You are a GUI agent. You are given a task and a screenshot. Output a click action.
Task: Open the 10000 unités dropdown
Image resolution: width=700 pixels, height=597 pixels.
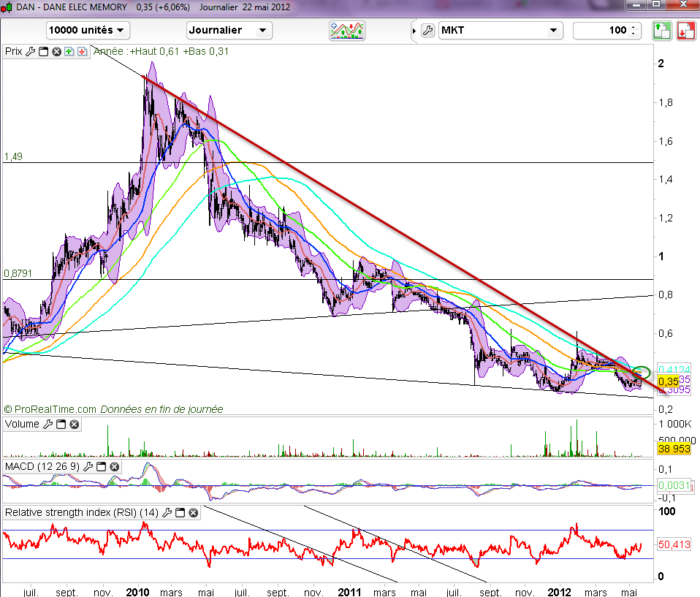[87, 31]
